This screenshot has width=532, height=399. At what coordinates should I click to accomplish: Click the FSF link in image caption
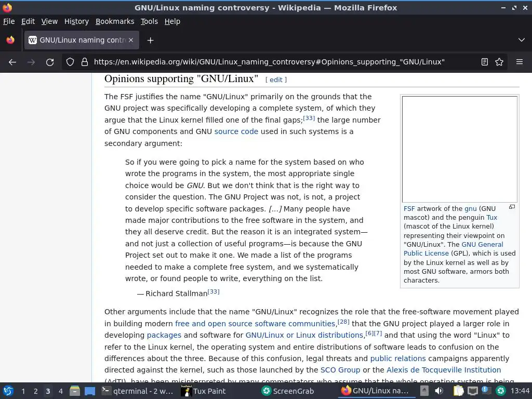[409, 209]
